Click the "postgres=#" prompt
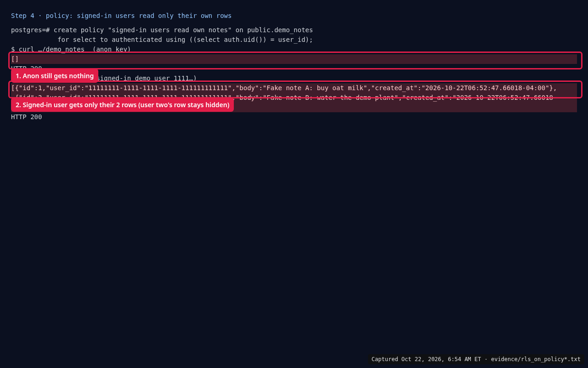Screen dimensions: 588x368 click(x=30, y=30)
